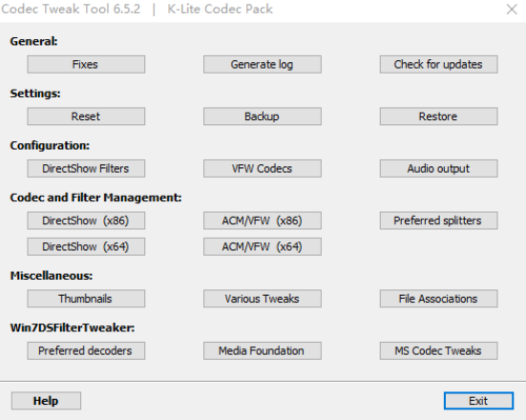Open ACM/VFW (x86) management
This screenshot has width=526, height=420.
263,220
